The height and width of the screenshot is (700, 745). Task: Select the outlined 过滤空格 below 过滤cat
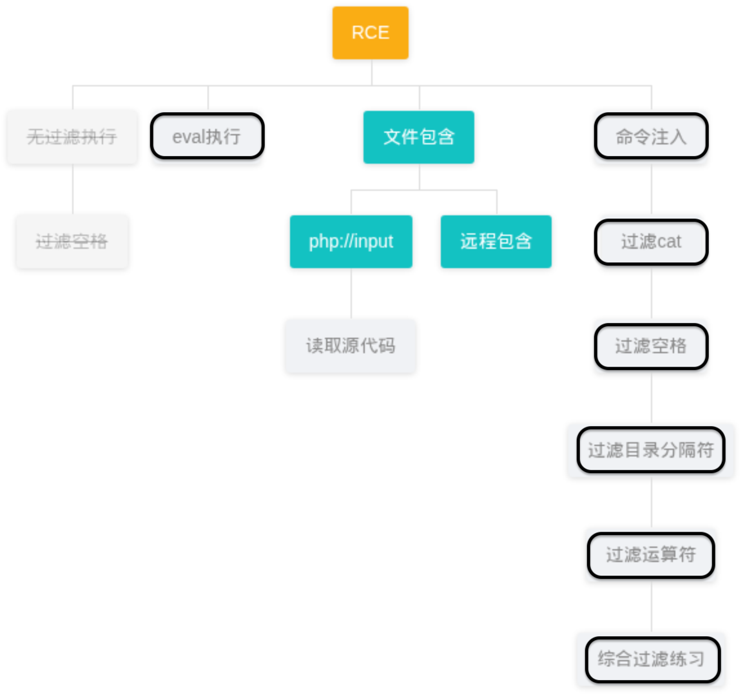pos(651,346)
